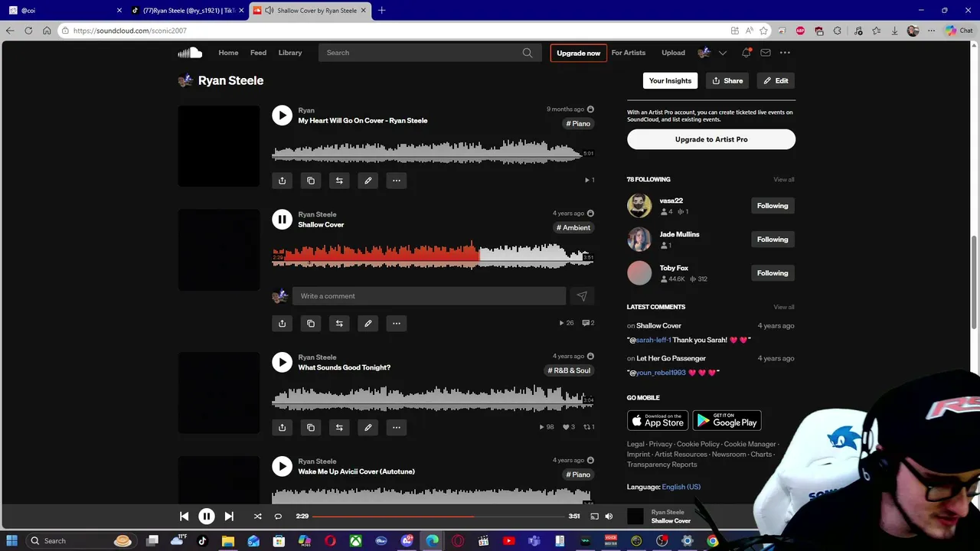980x551 pixels.
Task: Open the Library nav item
Action: click(x=290, y=53)
